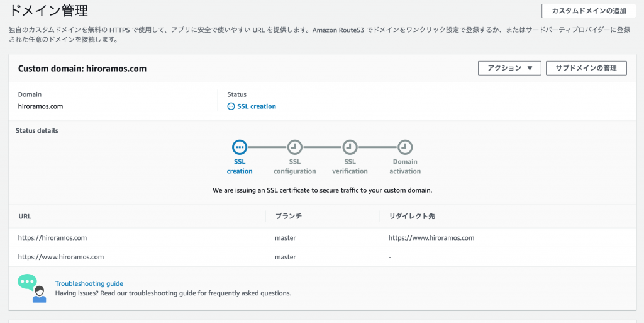644x323 pixels.
Task: Click the SSL creation status link
Action: pyautogui.click(x=257, y=106)
